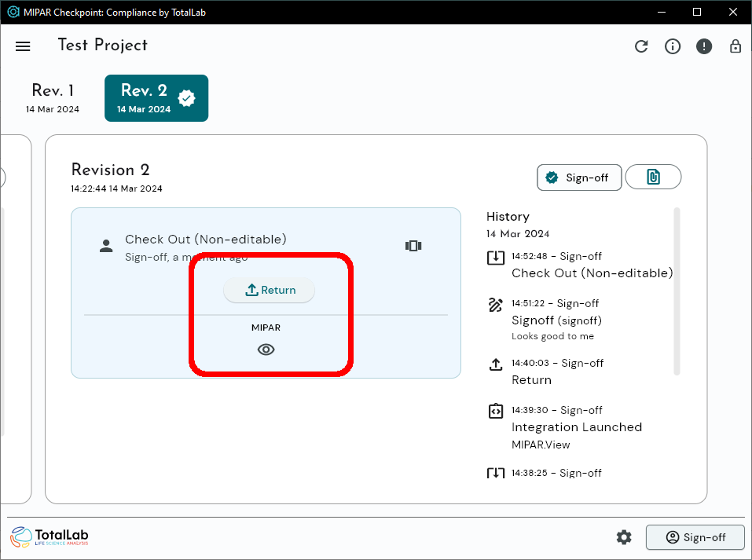The width and height of the screenshot is (752, 560).
Task: Click '14:22:44 14 Mar 2024' timestamp
Action: point(116,189)
